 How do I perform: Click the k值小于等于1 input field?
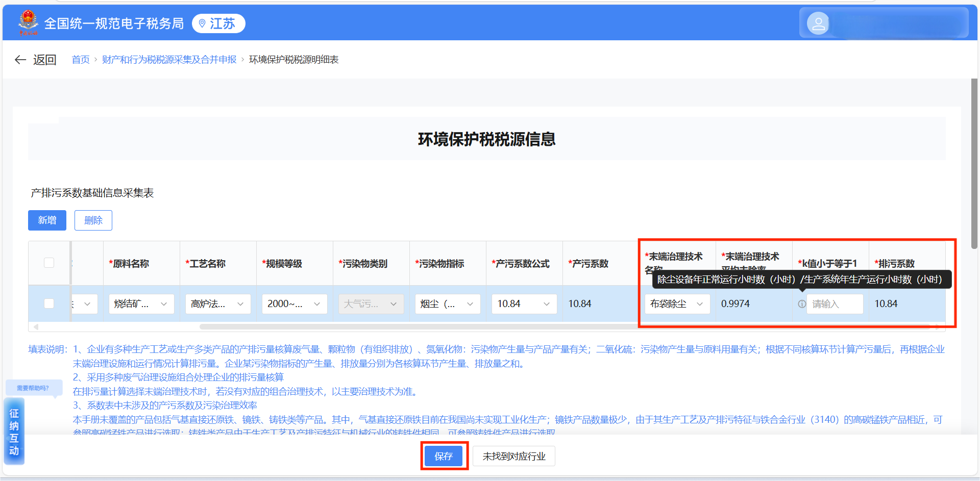[x=835, y=304]
